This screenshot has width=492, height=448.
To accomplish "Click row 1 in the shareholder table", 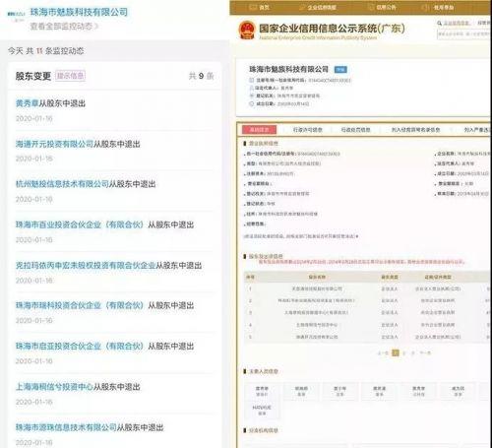I will pos(367,288).
